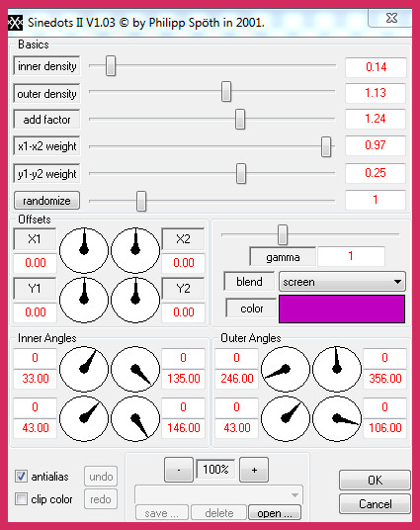Click the Y1 offset angle dial
This screenshot has width=420, height=530.
tap(84, 300)
